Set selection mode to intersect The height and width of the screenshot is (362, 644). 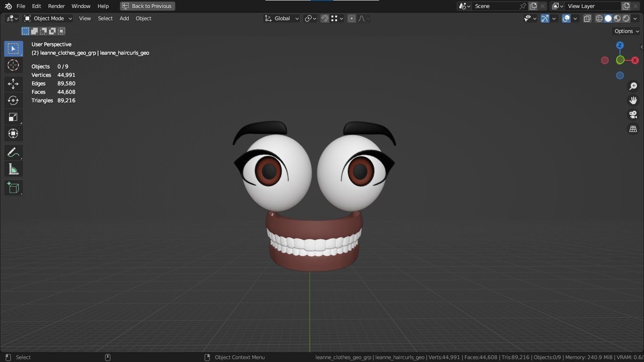(61, 31)
